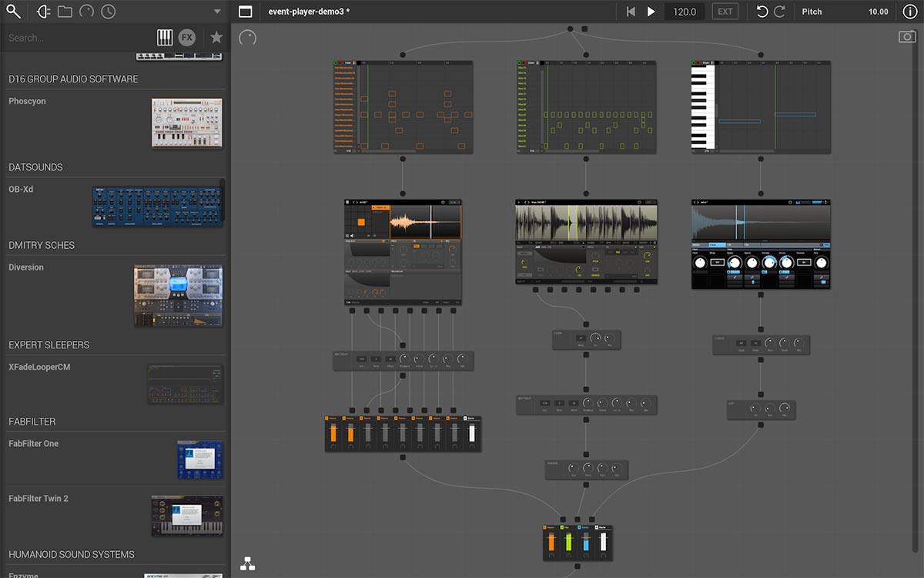The image size is (924, 578).
Task: Click the window layout icon beside the project title
Action: point(246,12)
